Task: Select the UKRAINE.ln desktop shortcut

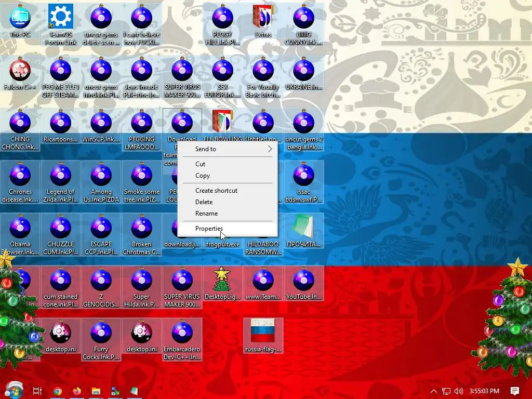Action: coord(303,74)
